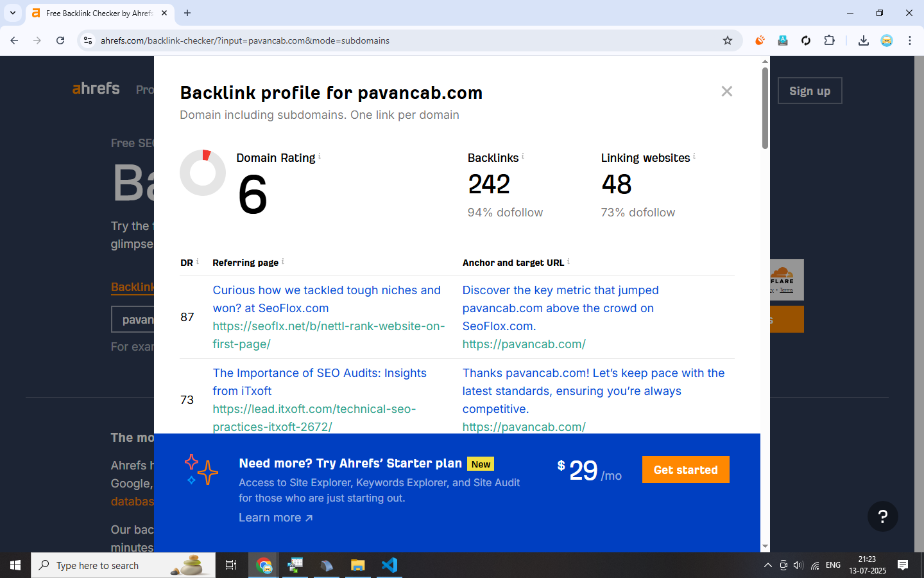Open Chrome profile avatar
Image resolution: width=924 pixels, height=578 pixels.
click(886, 40)
